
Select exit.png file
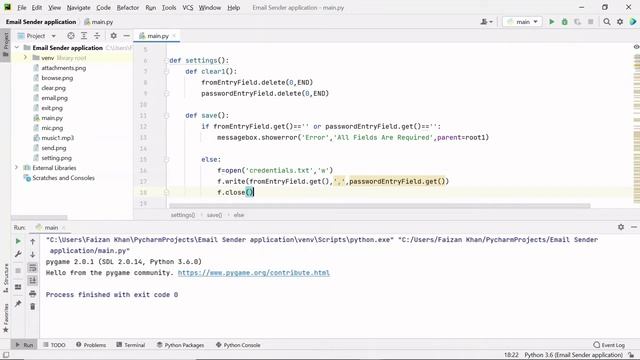point(52,108)
